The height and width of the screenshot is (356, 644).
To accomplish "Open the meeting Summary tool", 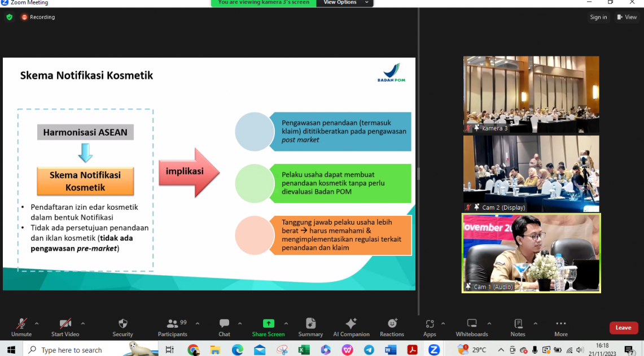I will (x=310, y=327).
